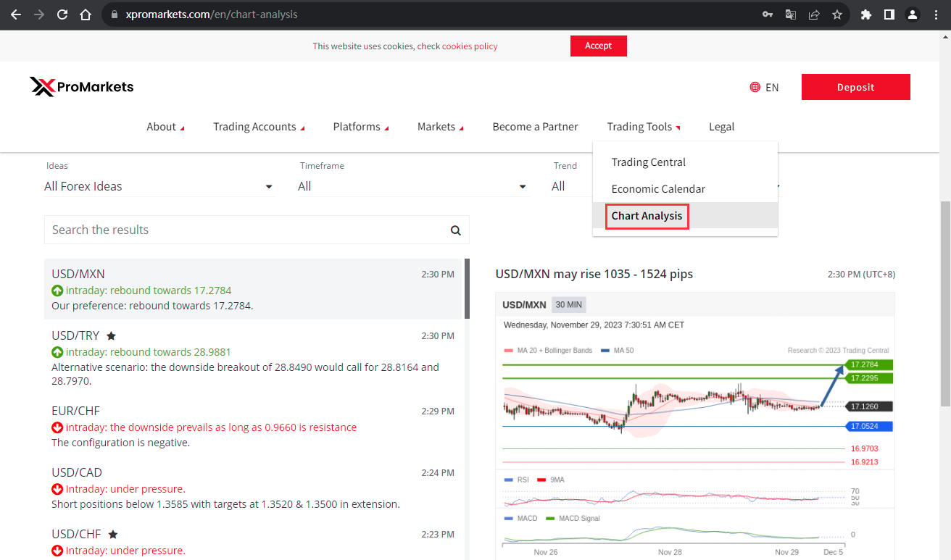
Task: Choose Trading Central in the dropdown menu
Action: [648, 162]
